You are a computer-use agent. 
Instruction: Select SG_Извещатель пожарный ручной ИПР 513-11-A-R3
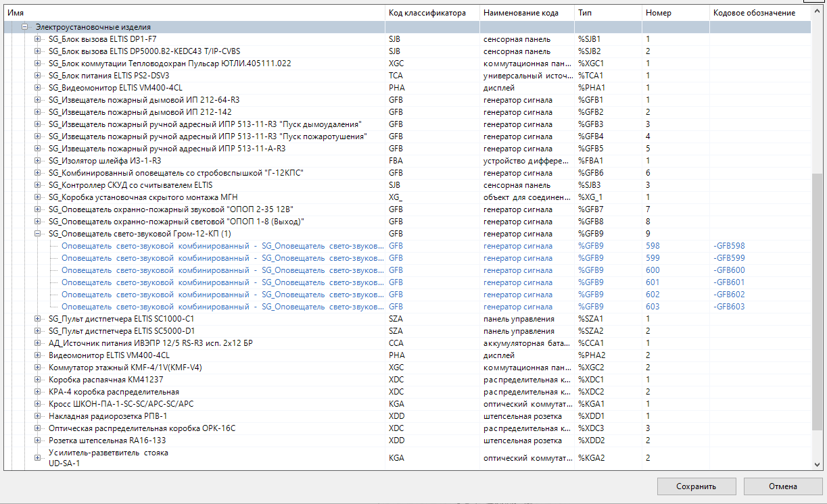click(x=167, y=149)
